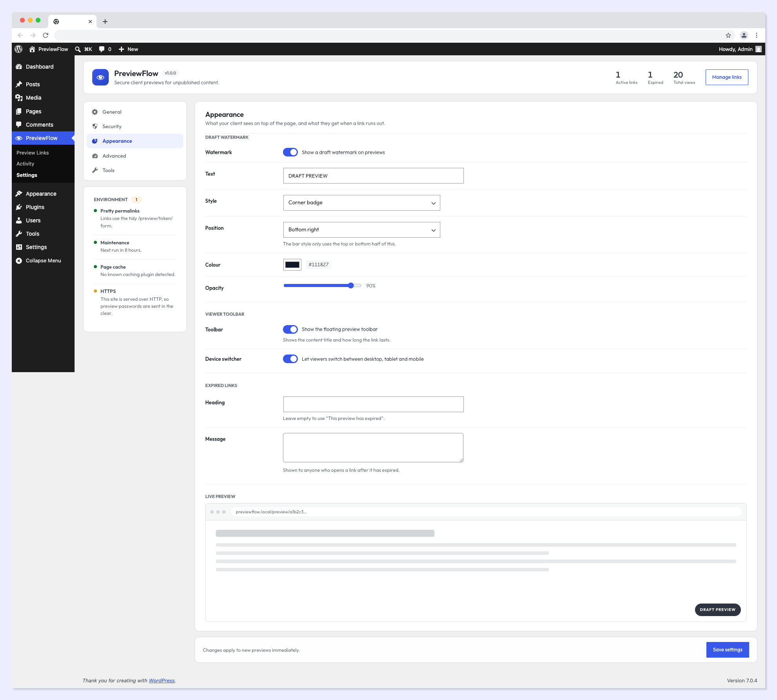Open the Position dropdown showing Bottom right

tap(361, 230)
